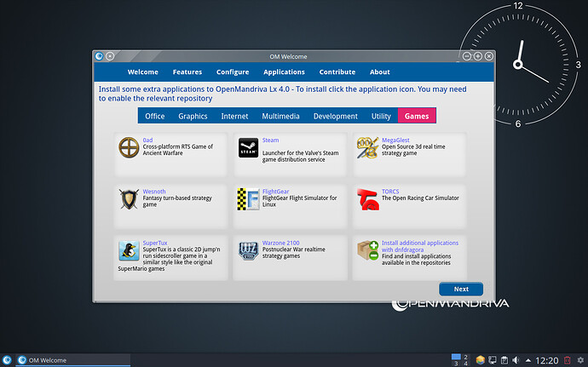Click the FlightGear title link
Viewport: 588px width, 367px height.
pos(275,192)
